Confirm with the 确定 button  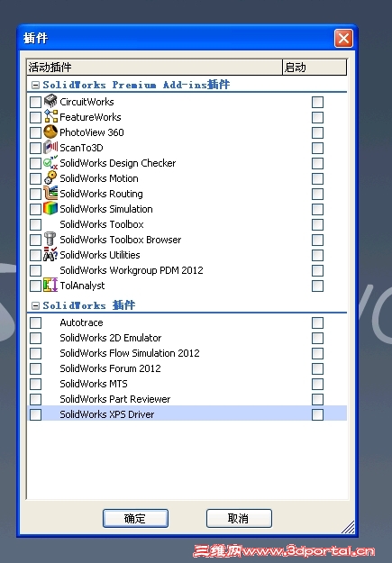[x=135, y=518]
